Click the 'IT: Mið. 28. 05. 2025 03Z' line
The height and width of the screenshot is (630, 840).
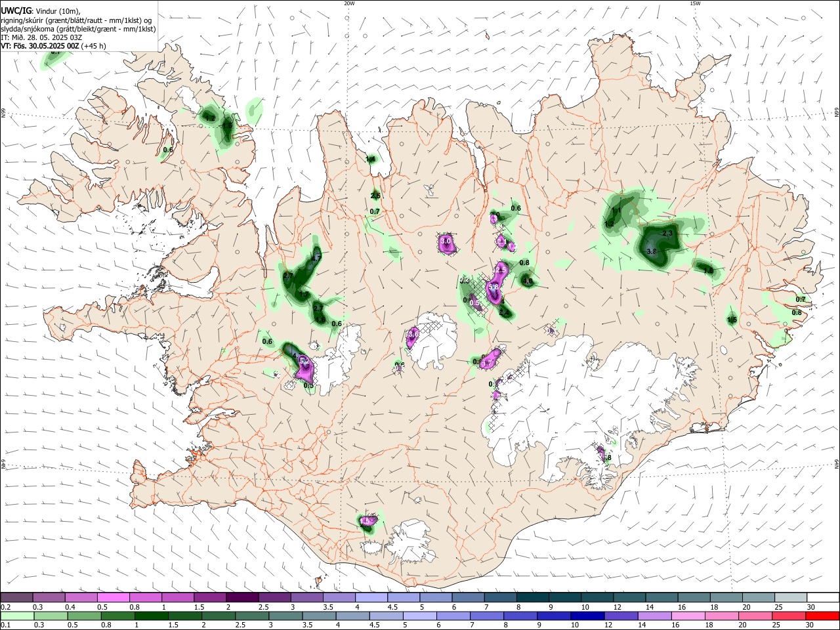coord(41,37)
